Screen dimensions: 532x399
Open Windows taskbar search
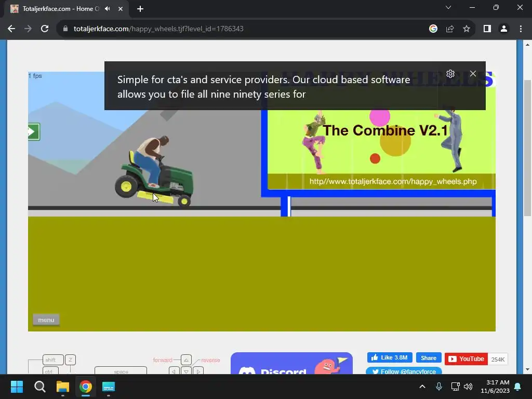(39, 387)
